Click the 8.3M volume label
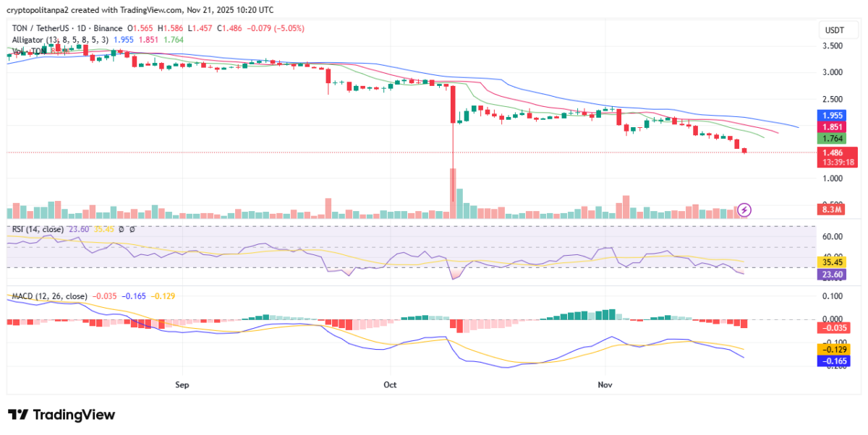Screen dimensions: 868x435 click(831, 210)
